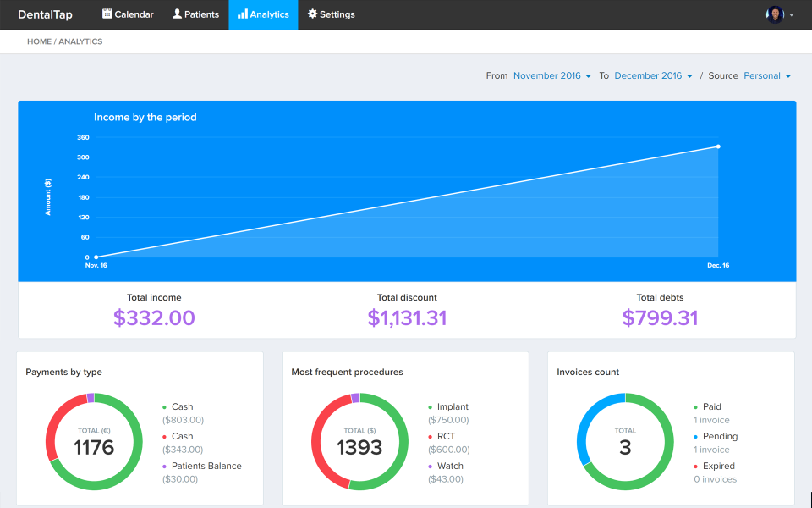Click the Nov 16 data point on the chart
Screen dimensions: 812x508
96,257
